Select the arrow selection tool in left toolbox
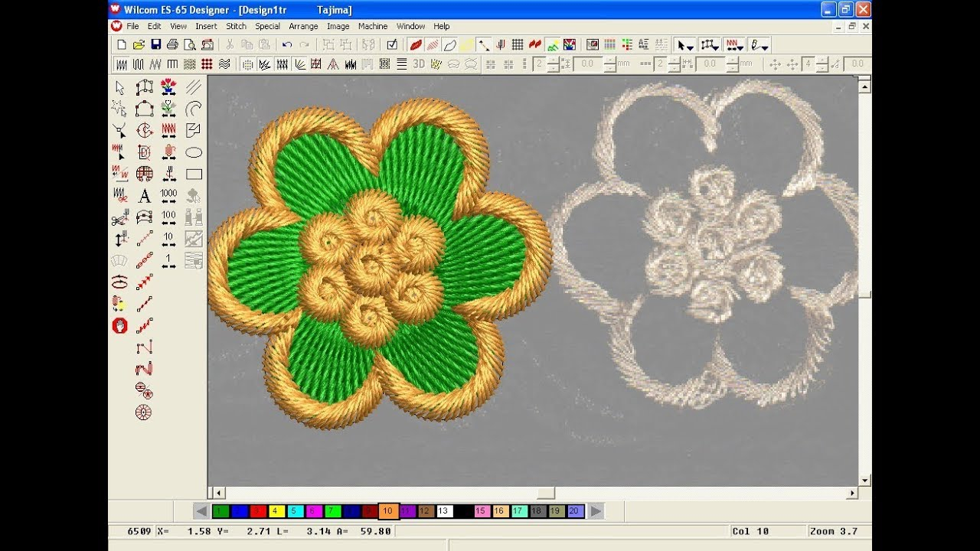980x551 pixels. tap(119, 88)
